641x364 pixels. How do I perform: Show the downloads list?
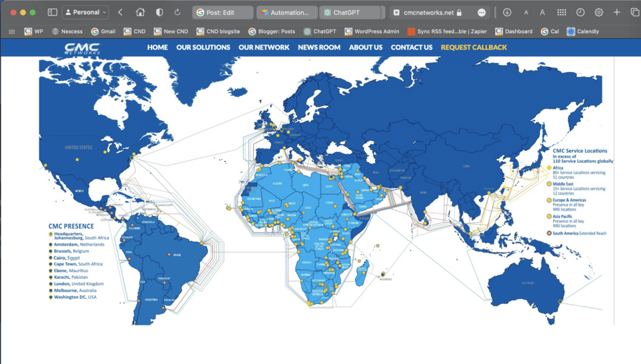[507, 13]
